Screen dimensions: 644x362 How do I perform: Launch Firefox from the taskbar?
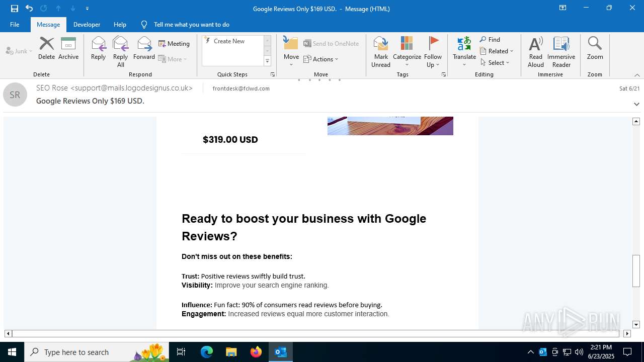point(256,352)
